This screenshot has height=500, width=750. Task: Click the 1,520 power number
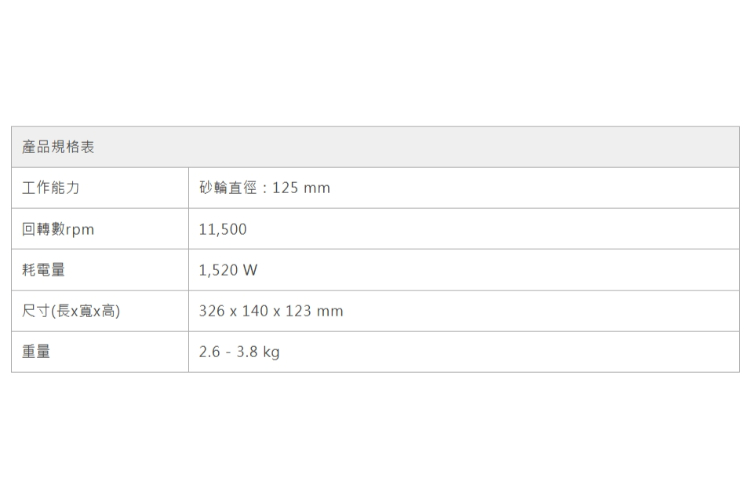218,270
